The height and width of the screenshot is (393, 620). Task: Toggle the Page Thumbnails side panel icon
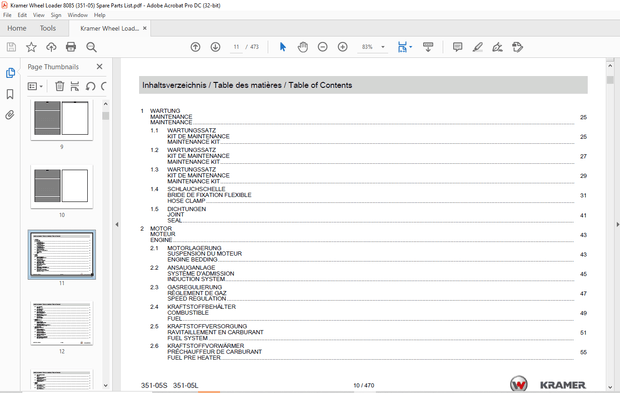coord(10,73)
